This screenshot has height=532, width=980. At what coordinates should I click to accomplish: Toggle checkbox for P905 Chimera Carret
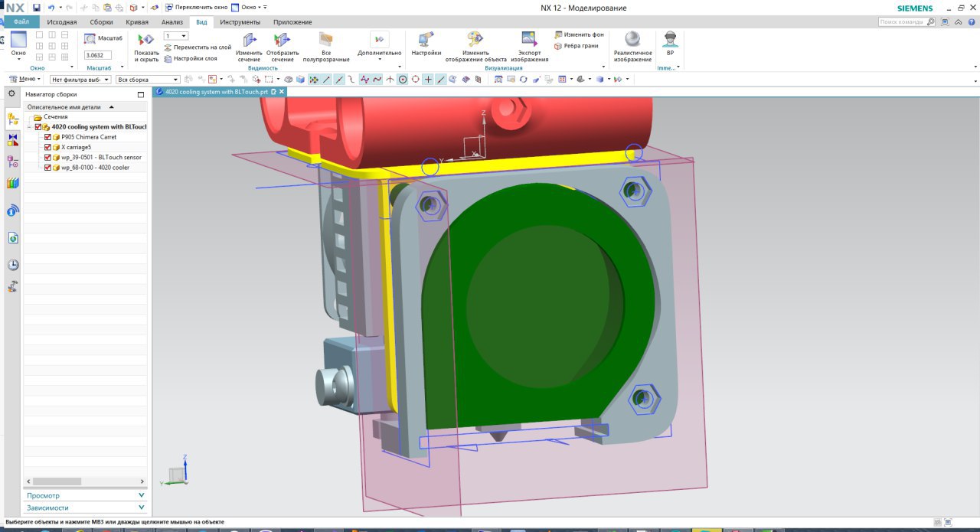47,137
